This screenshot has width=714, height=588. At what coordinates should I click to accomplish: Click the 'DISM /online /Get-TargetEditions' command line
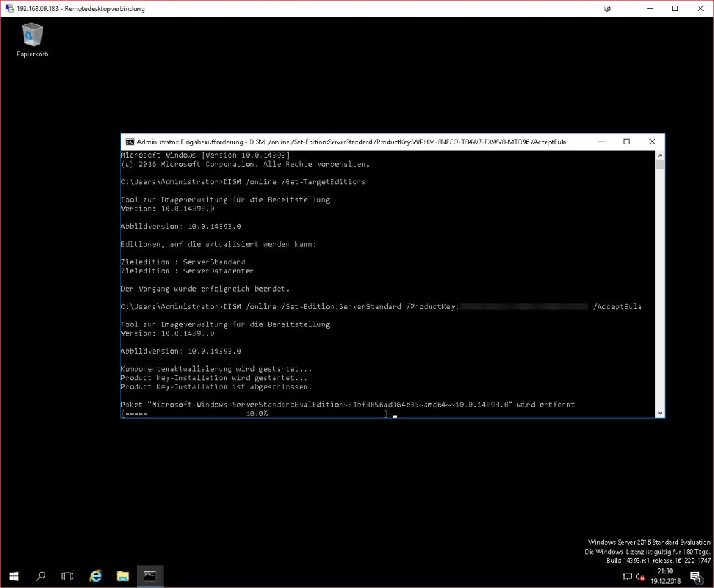click(x=294, y=182)
